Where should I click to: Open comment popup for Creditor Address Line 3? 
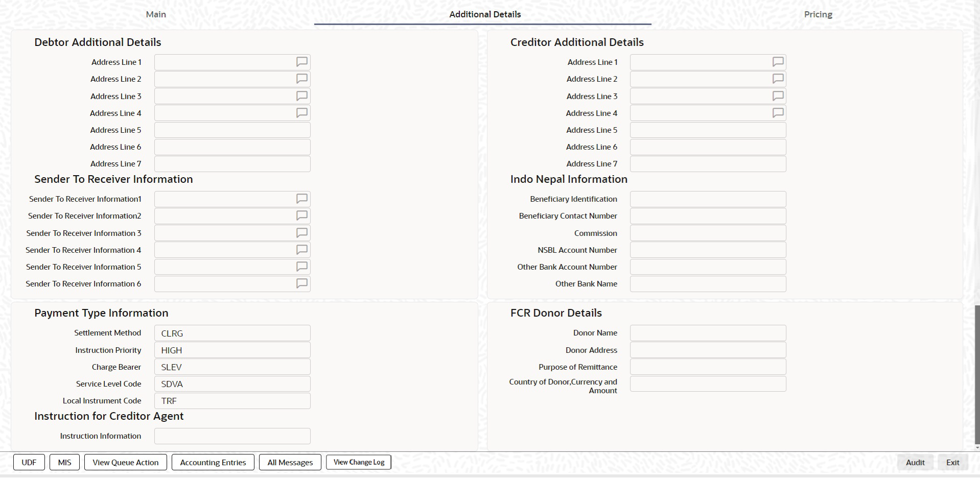pos(778,96)
